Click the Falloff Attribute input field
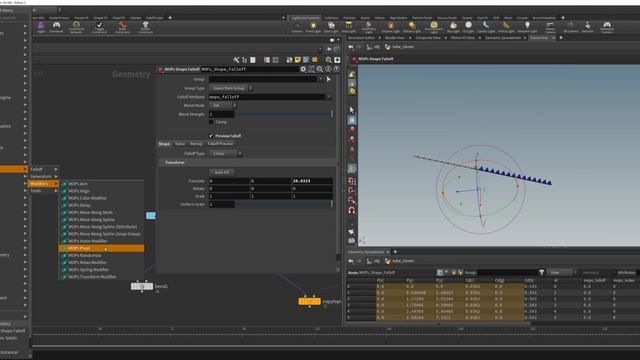The width and height of the screenshot is (640, 360). point(267,97)
